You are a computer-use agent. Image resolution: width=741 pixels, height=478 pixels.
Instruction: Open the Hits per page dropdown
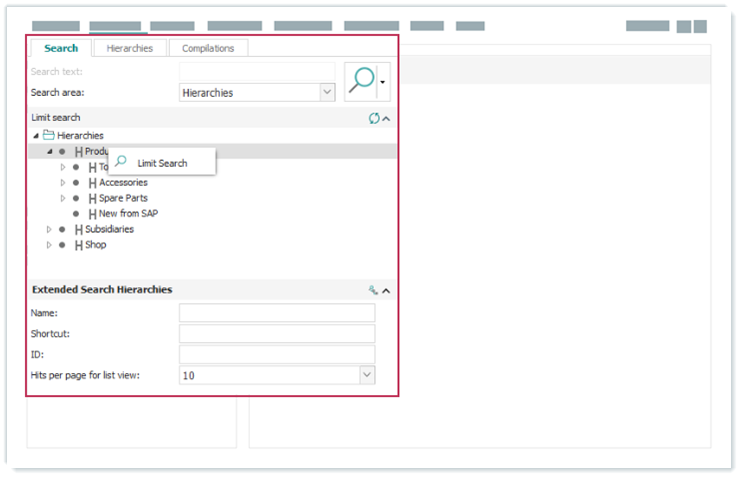[367, 375]
